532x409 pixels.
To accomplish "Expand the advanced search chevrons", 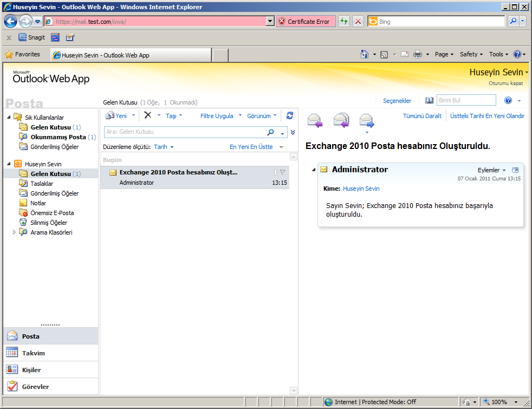I will 293,132.
